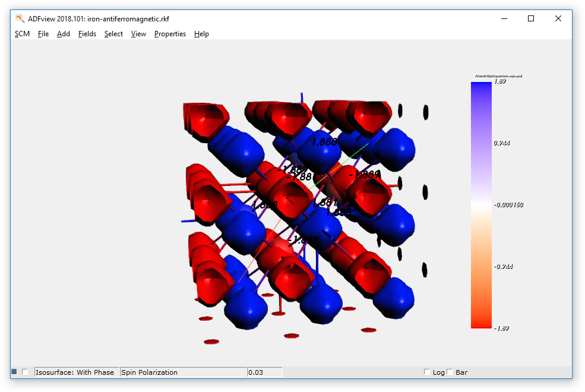Click the '1.888' bond distance label
585x392 pixels.
[324, 142]
